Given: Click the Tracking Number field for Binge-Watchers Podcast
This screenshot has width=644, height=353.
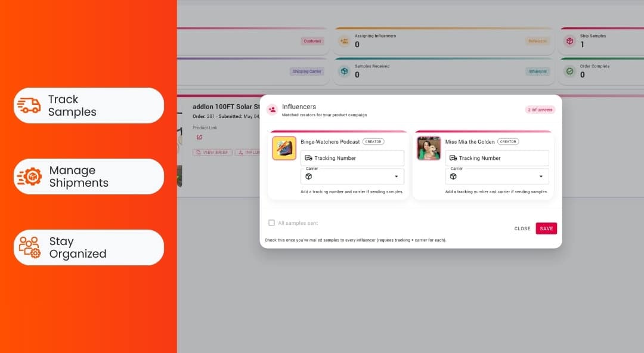Looking at the screenshot, I should 352,158.
